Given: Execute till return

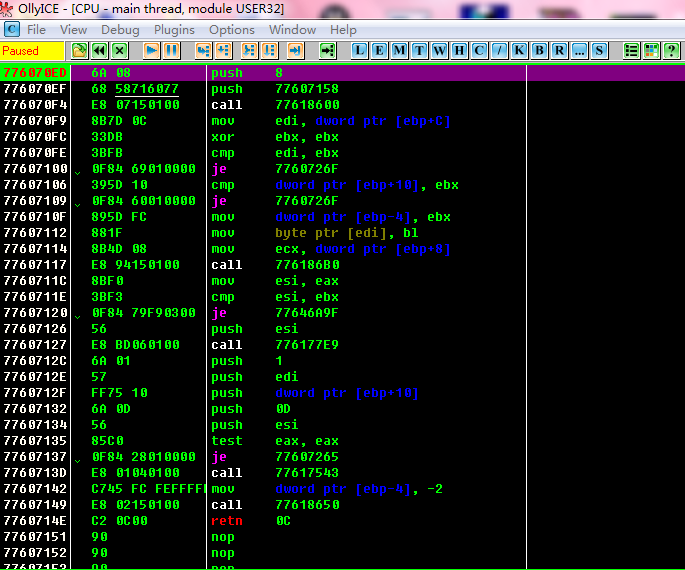Looking at the screenshot, I should pos(295,51).
